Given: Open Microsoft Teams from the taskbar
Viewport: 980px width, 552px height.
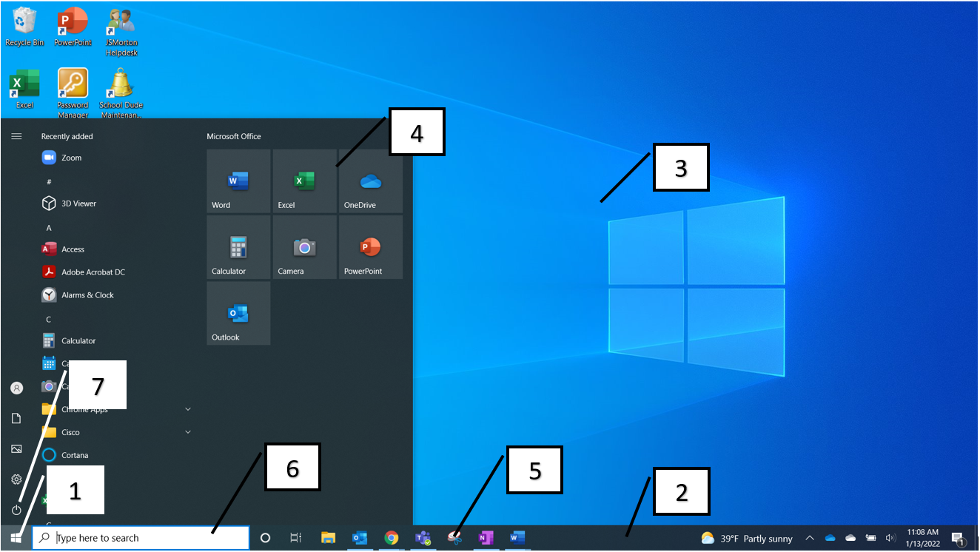Looking at the screenshot, I should tap(423, 538).
